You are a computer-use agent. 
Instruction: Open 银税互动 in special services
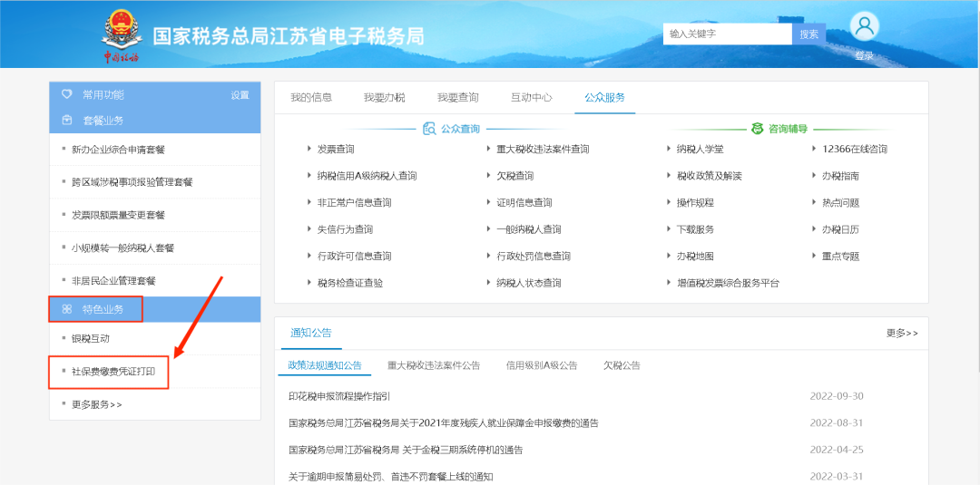tap(91, 338)
